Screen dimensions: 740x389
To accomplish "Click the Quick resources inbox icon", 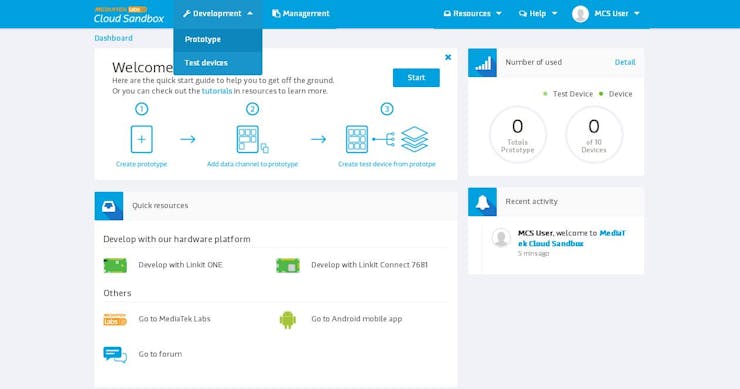I will pos(109,206).
